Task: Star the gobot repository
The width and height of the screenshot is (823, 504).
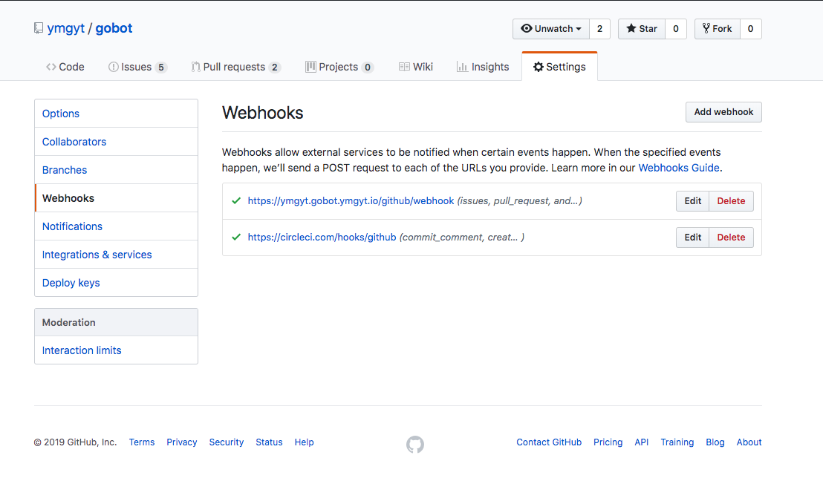Action: 642,29
